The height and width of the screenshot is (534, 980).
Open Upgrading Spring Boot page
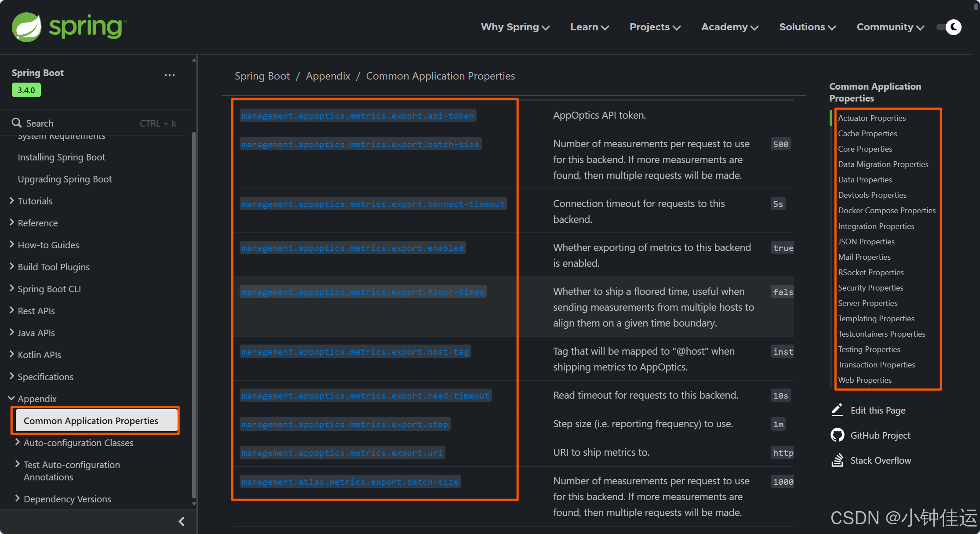pyautogui.click(x=65, y=179)
